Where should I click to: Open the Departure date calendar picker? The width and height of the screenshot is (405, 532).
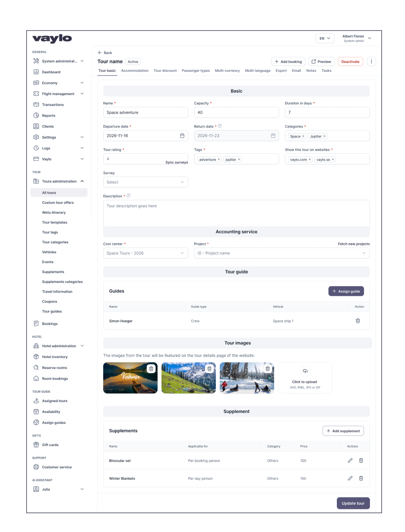[x=182, y=135]
